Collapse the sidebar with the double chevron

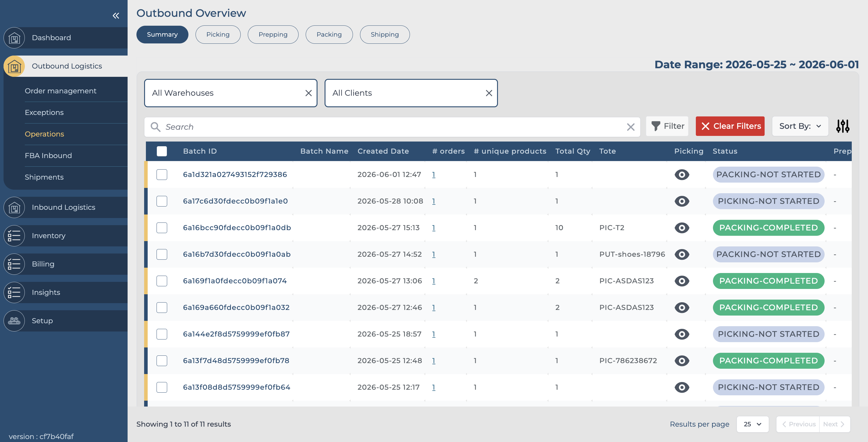coord(115,15)
